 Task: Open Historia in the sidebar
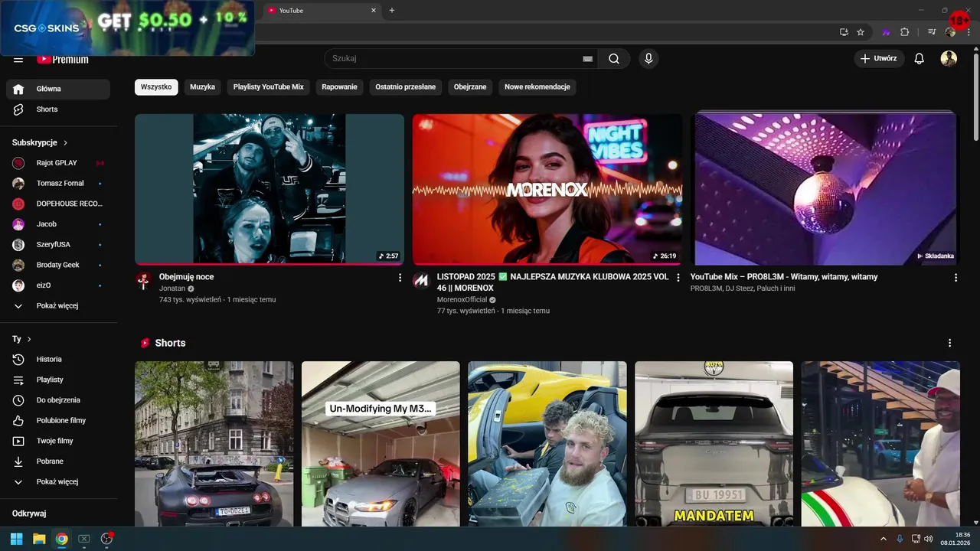tap(58, 359)
